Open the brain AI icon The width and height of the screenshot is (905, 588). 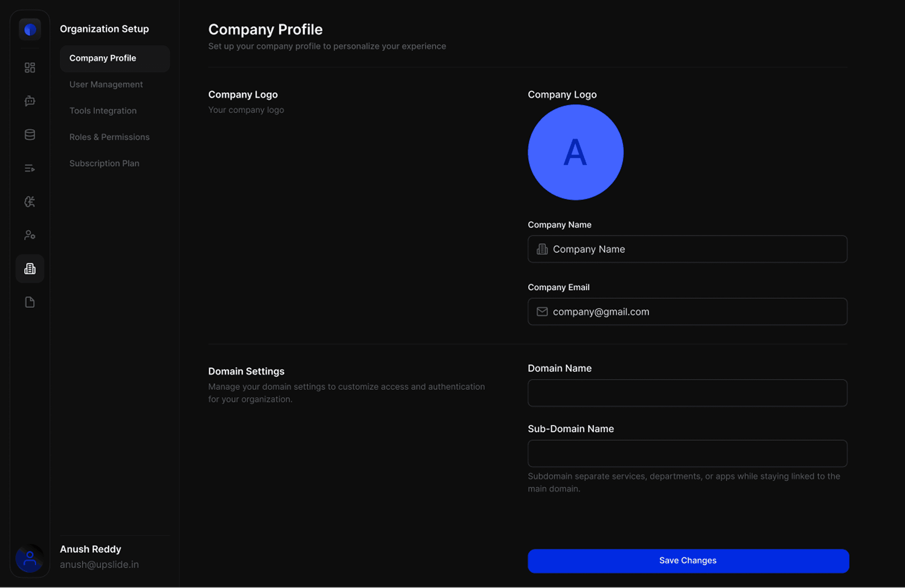coord(30,201)
